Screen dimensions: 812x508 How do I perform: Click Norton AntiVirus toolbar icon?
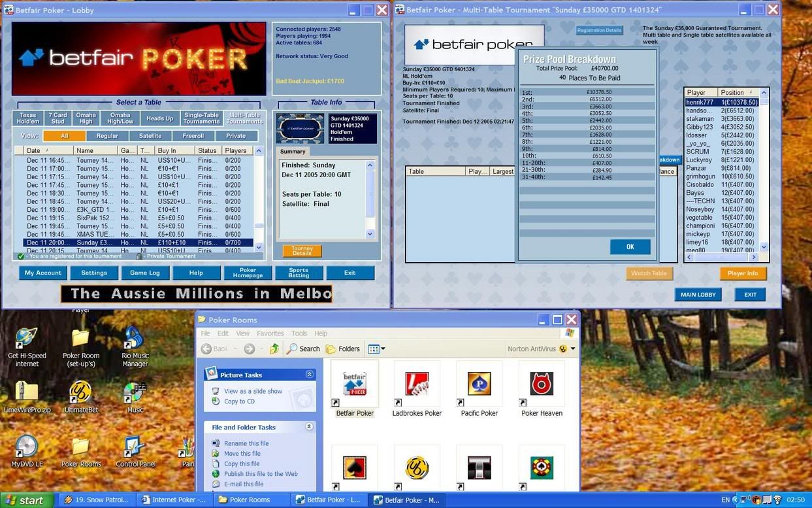[x=563, y=348]
